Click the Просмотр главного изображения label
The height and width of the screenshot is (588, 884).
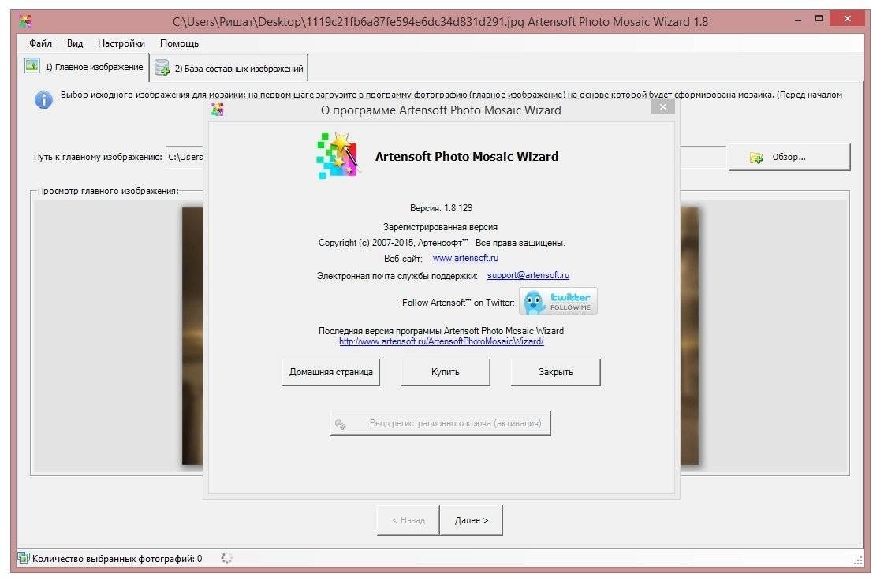tap(108, 191)
